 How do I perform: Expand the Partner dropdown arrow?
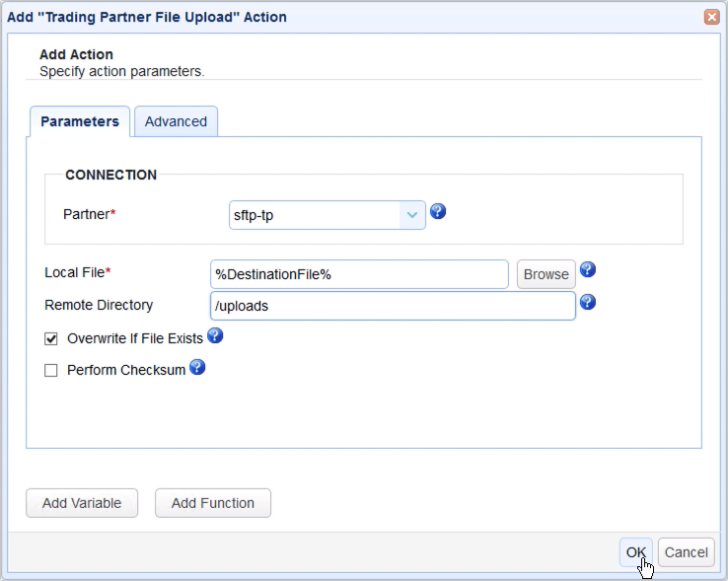coord(411,214)
